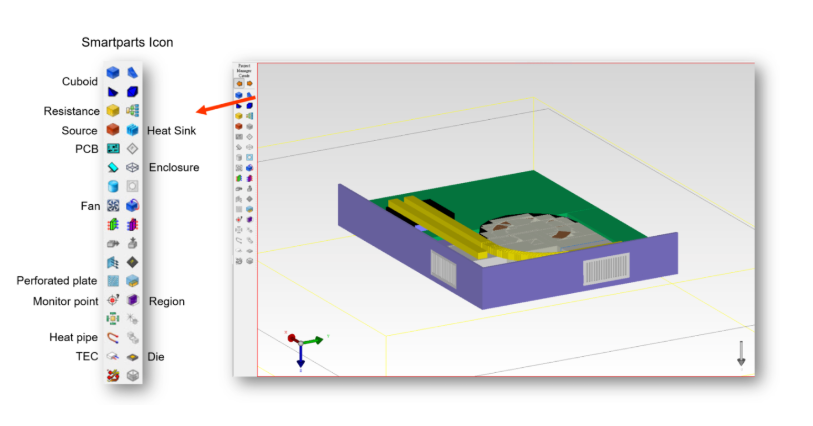Screen dimensions: 813x426
Task: Click the right vent grille on the purple wall
Action: [x=606, y=268]
